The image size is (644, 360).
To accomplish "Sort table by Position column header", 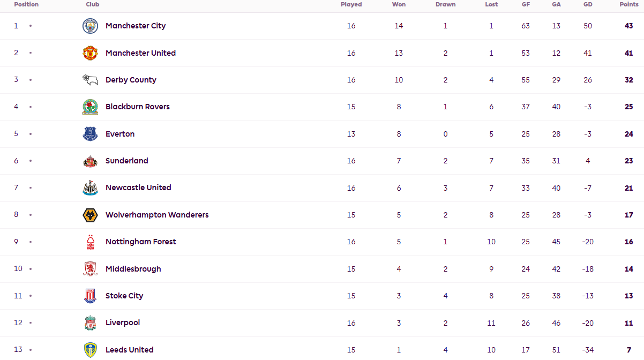I will (26, 4).
